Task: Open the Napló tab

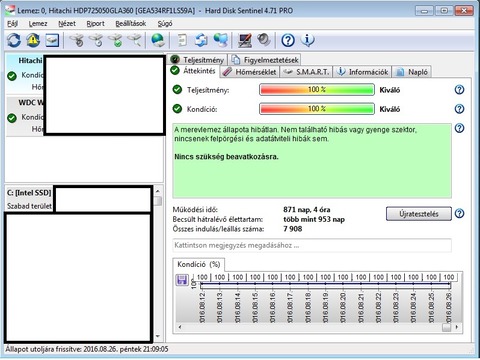Action: [x=412, y=72]
